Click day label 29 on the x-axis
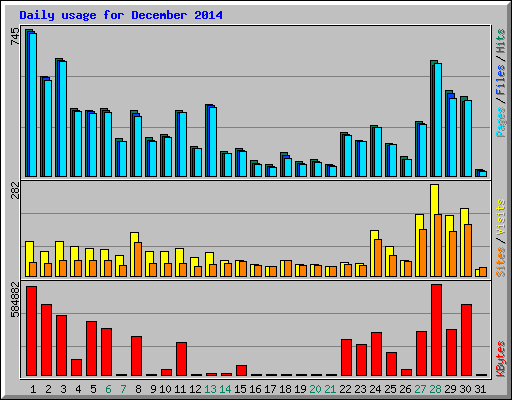Image resolution: width=512 pixels, height=400 pixels. [450, 389]
